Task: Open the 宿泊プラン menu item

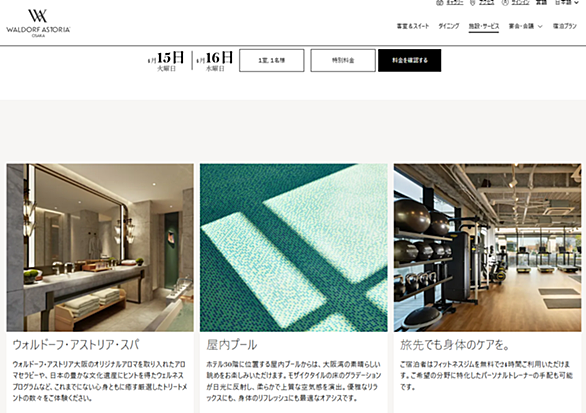Action: tap(565, 26)
